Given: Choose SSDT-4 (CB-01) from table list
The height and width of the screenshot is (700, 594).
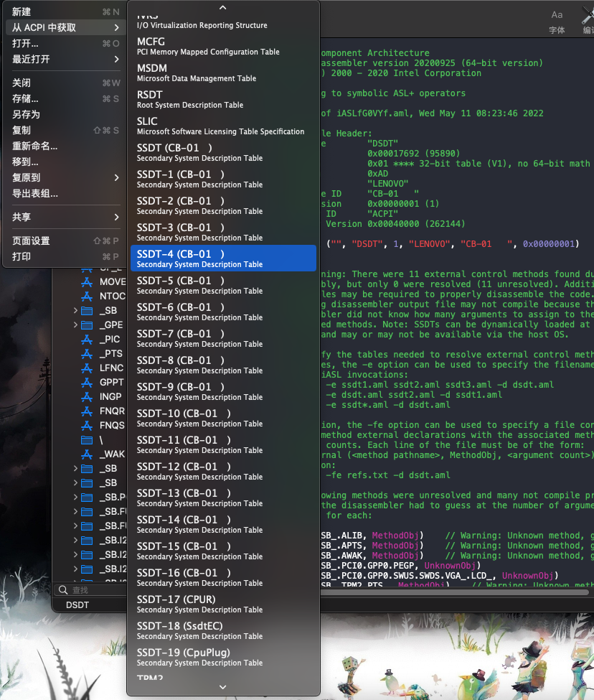Looking at the screenshot, I should tap(222, 258).
